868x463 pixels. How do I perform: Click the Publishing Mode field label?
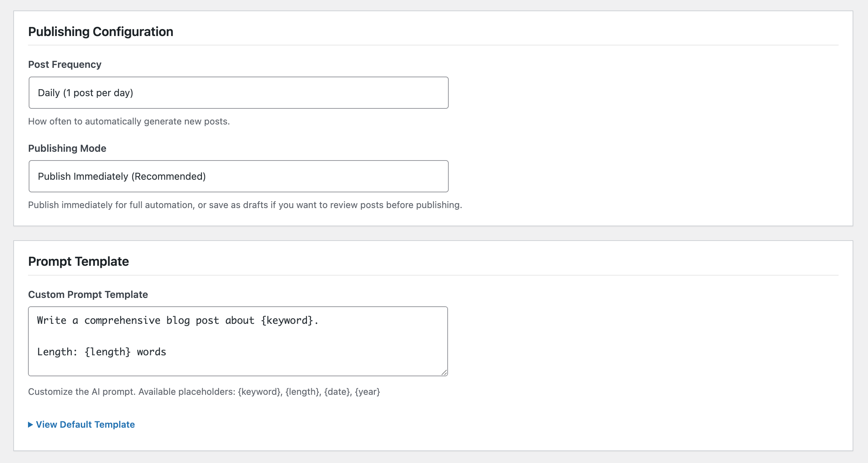click(x=67, y=148)
